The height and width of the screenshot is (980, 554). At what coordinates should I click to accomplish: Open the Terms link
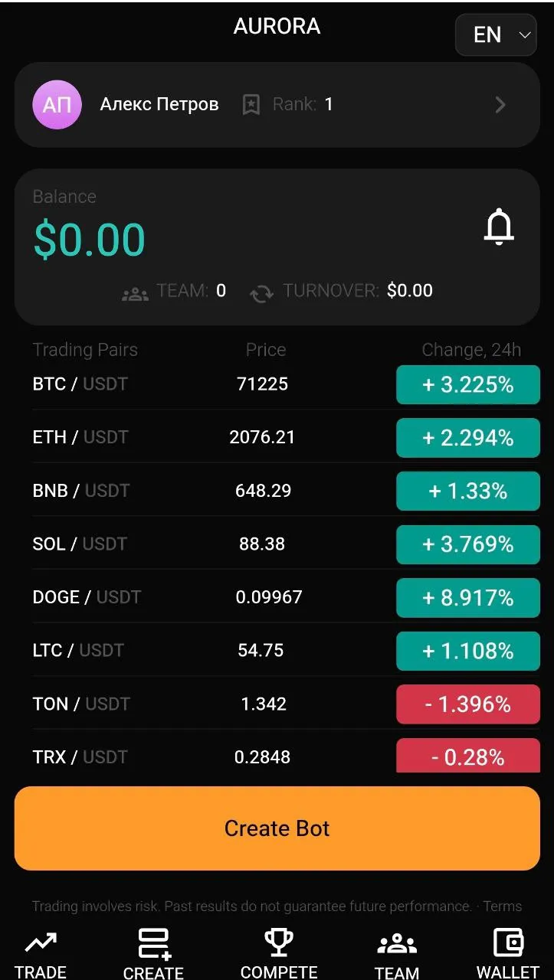click(503, 906)
